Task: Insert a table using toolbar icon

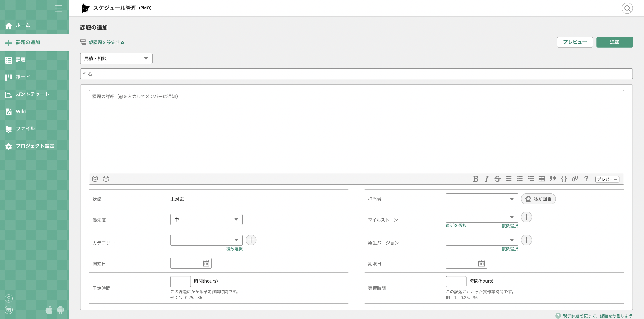Action: (x=541, y=179)
